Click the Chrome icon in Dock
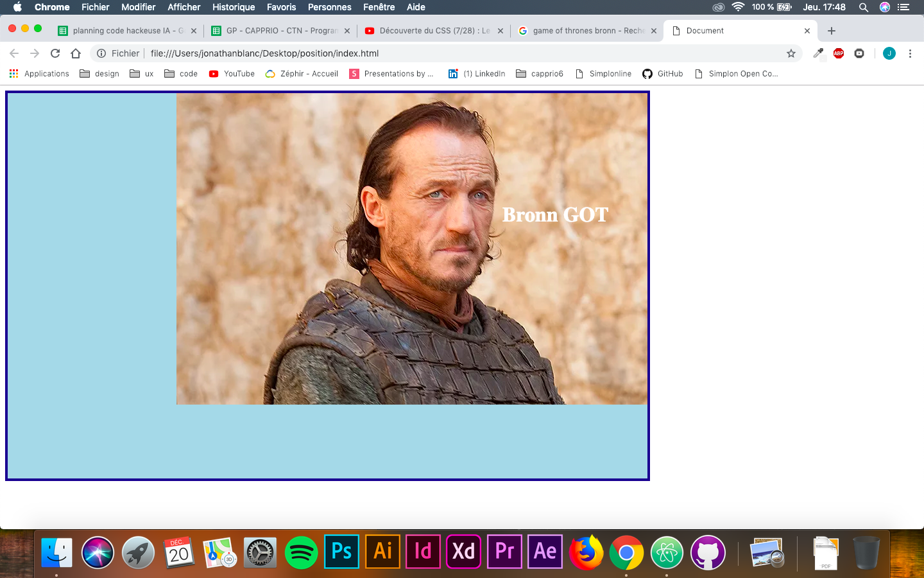This screenshot has width=924, height=578. click(626, 552)
